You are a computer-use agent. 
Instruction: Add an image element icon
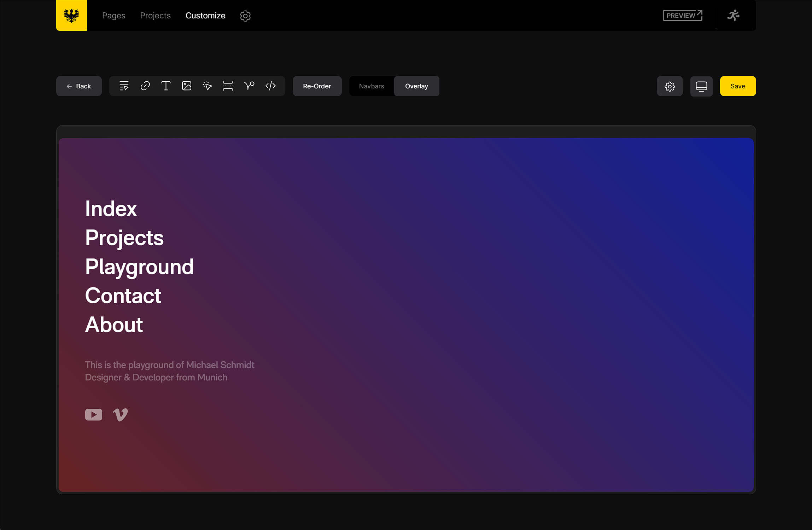(x=187, y=86)
